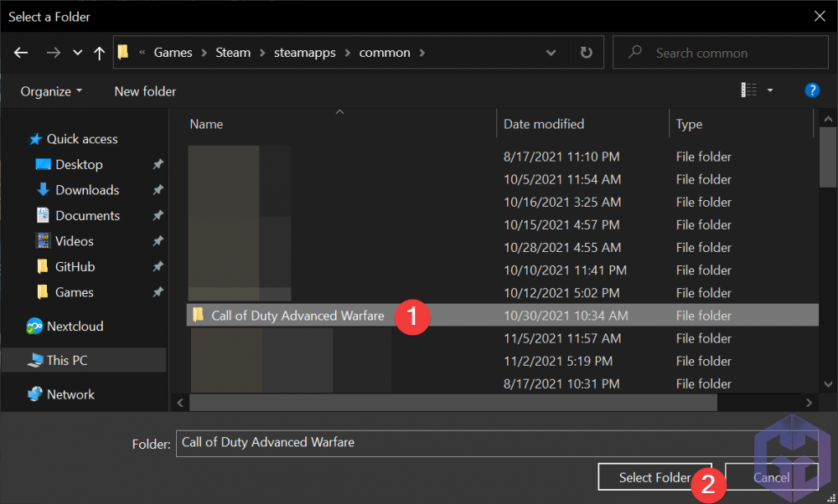Sort by Date modified column header
Viewport: 838px width, 504px height.
pyautogui.click(x=544, y=124)
